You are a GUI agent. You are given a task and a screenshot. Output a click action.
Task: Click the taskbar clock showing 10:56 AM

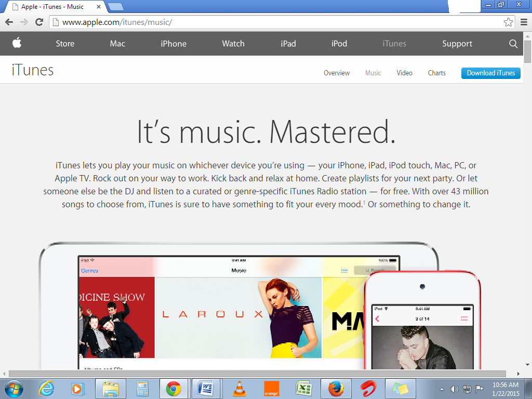pyautogui.click(x=506, y=389)
